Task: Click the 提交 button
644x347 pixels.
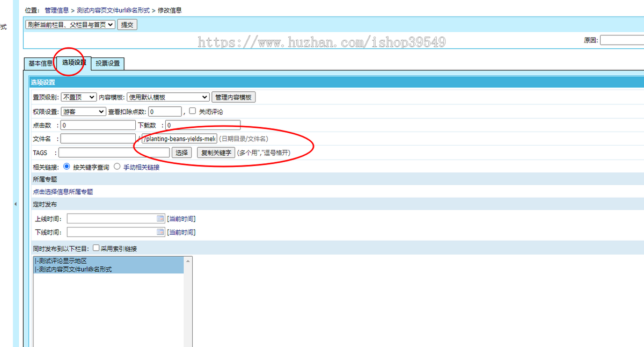Action: pyautogui.click(x=127, y=24)
